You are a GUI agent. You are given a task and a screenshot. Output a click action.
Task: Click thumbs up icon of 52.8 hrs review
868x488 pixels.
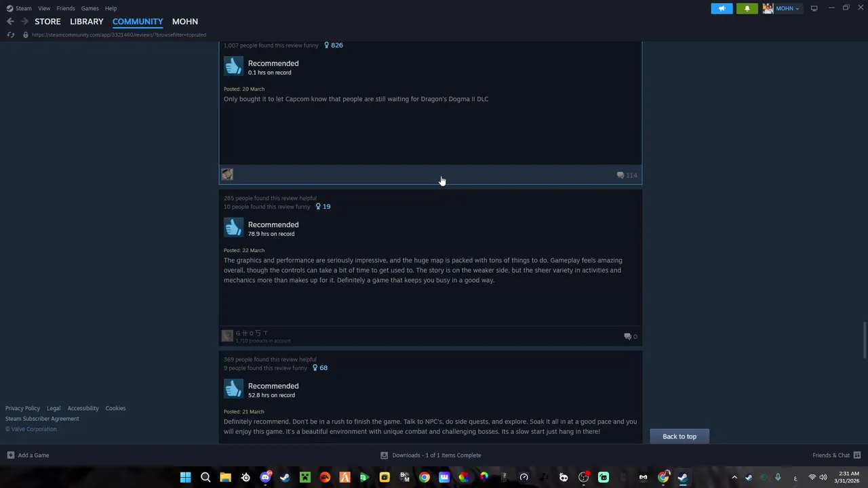pyautogui.click(x=233, y=389)
